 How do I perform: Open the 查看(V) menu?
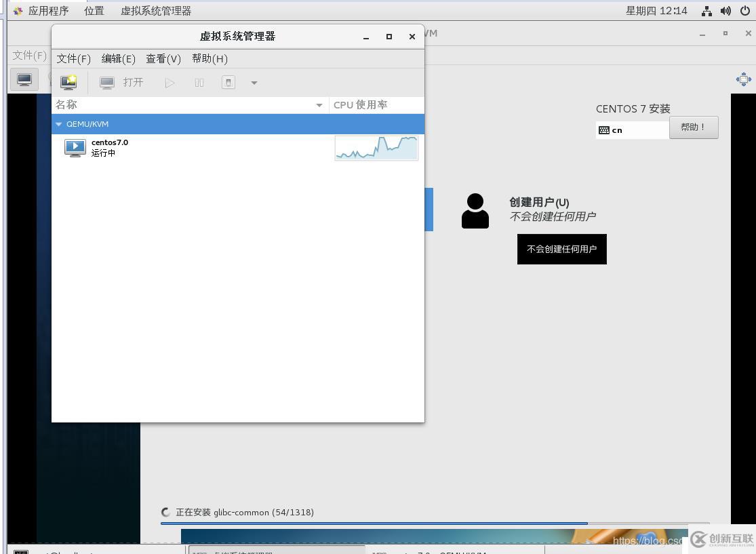[163, 59]
